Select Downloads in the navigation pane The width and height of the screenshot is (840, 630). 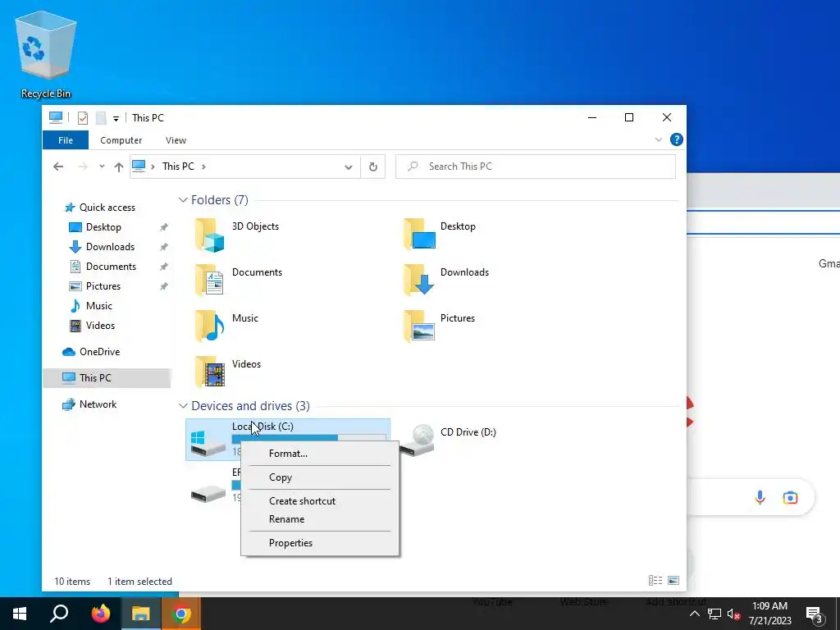110,247
